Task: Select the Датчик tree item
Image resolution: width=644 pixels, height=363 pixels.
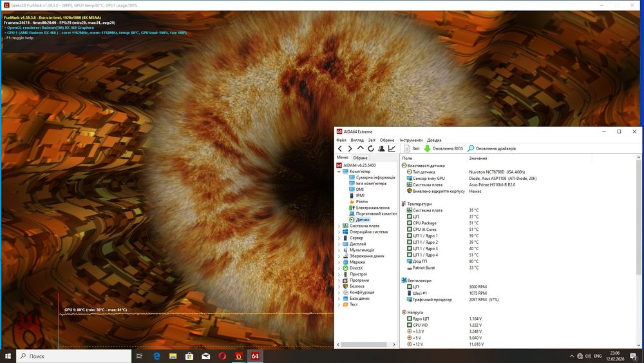Action: click(363, 220)
